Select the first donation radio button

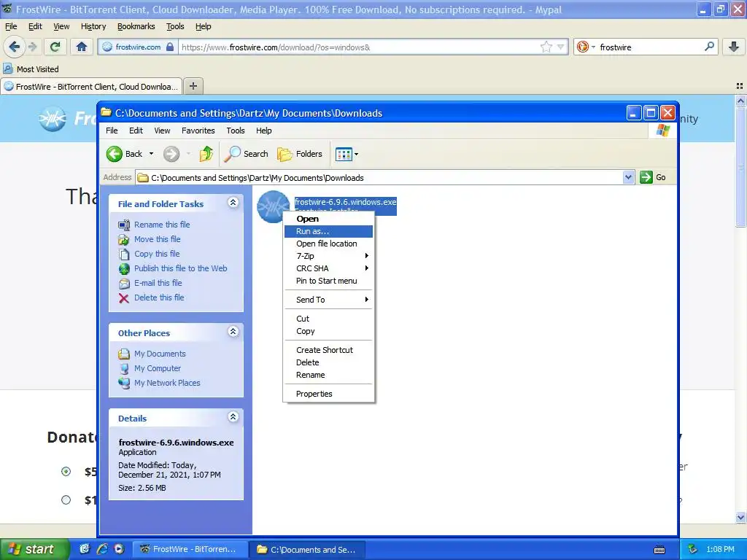click(x=66, y=472)
